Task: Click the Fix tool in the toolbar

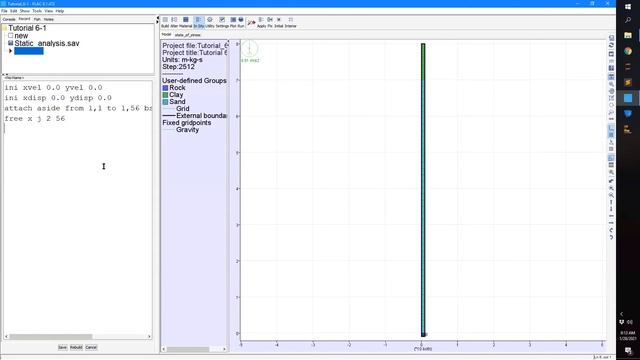Action: click(x=270, y=22)
